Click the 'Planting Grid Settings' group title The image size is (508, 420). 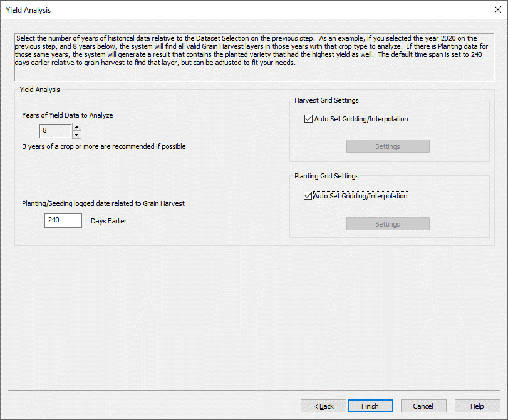click(326, 176)
